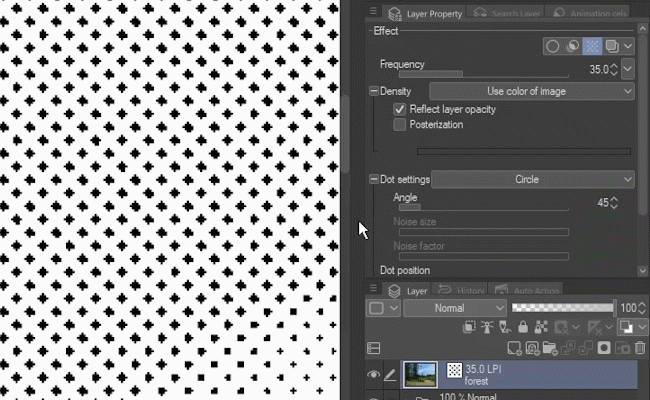This screenshot has height=400, width=650.
Task: Switch to the History tab
Action: point(461,291)
